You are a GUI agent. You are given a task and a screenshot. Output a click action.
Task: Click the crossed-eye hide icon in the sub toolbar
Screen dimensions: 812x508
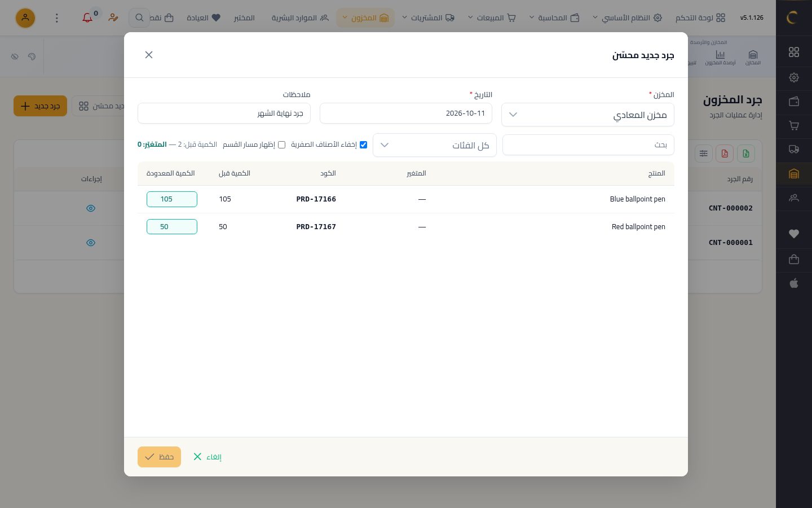15,56
